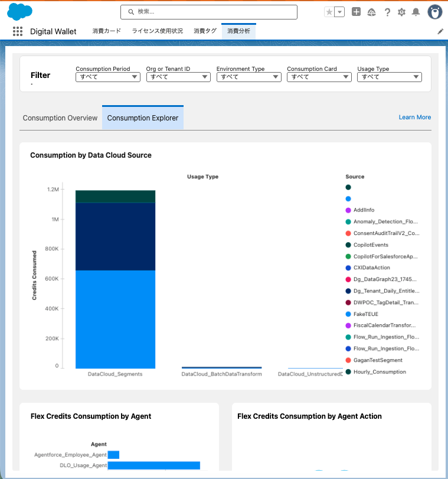The width and height of the screenshot is (448, 479).
Task: Open the 消費タグ tab
Action: point(205,31)
